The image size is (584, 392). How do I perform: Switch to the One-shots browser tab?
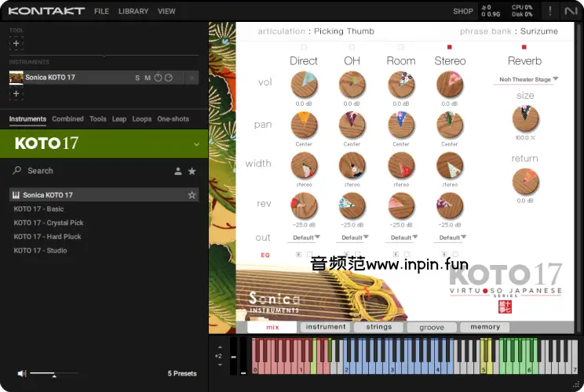tap(173, 119)
